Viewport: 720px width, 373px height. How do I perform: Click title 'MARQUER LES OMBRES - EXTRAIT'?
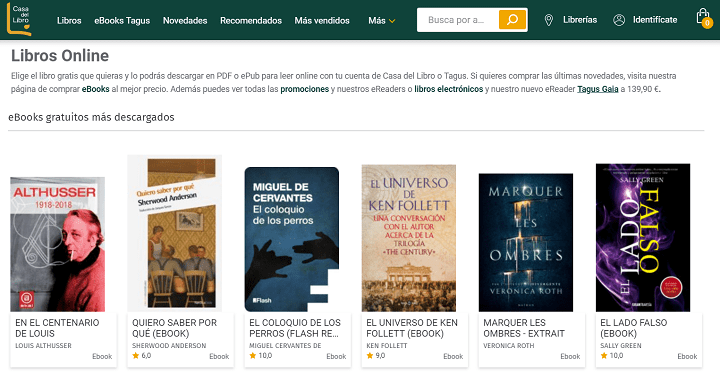(x=524, y=328)
